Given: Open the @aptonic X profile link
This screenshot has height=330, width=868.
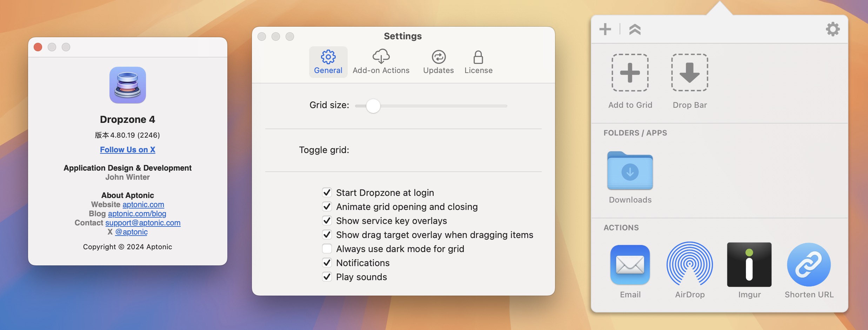Looking at the screenshot, I should 132,232.
